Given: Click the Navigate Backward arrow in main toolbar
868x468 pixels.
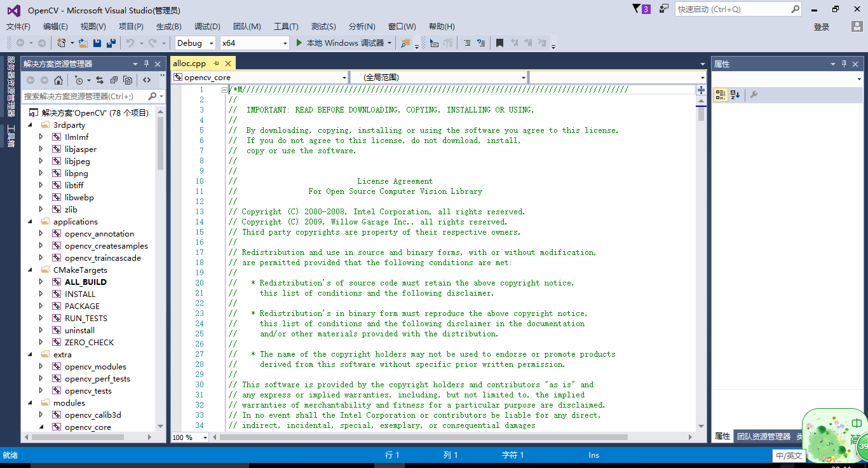Looking at the screenshot, I should tap(20, 43).
